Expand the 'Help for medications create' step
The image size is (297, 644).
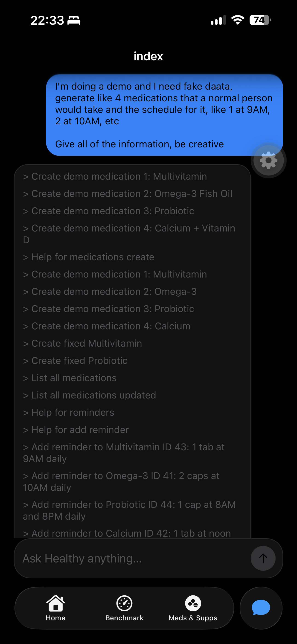[93, 257]
